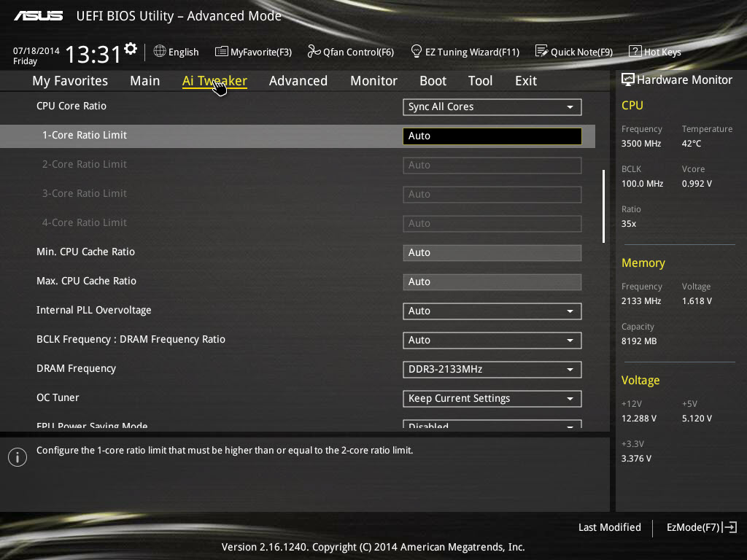This screenshot has height=560, width=747.
Task: Show Hot Keys help
Action: (x=655, y=52)
